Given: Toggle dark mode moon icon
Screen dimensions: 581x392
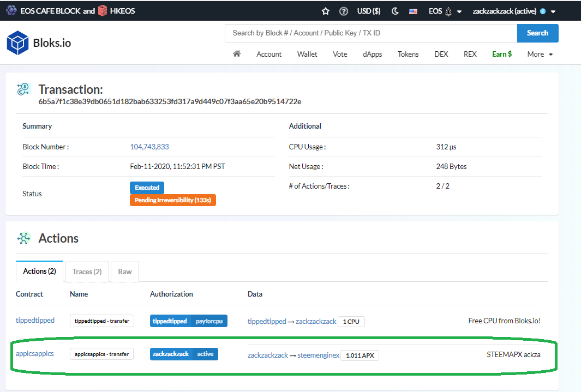Looking at the screenshot, I should (x=395, y=11).
